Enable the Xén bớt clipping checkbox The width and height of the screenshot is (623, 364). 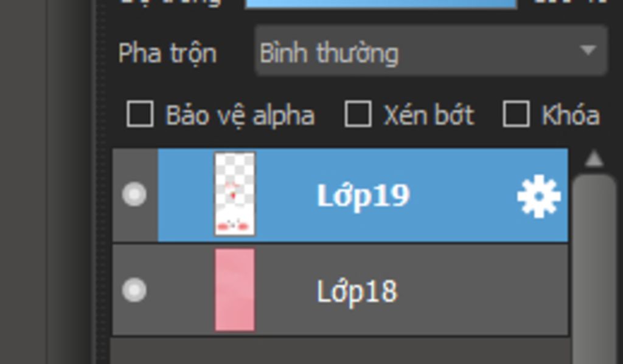click(358, 114)
